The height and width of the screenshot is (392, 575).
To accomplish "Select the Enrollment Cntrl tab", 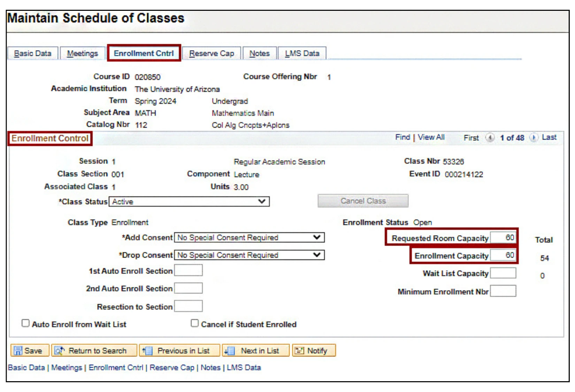I will [144, 53].
